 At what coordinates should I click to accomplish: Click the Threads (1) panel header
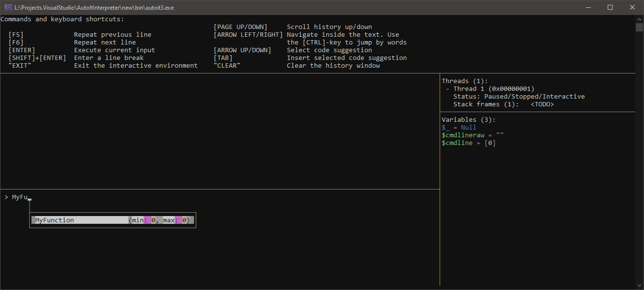[464, 81]
